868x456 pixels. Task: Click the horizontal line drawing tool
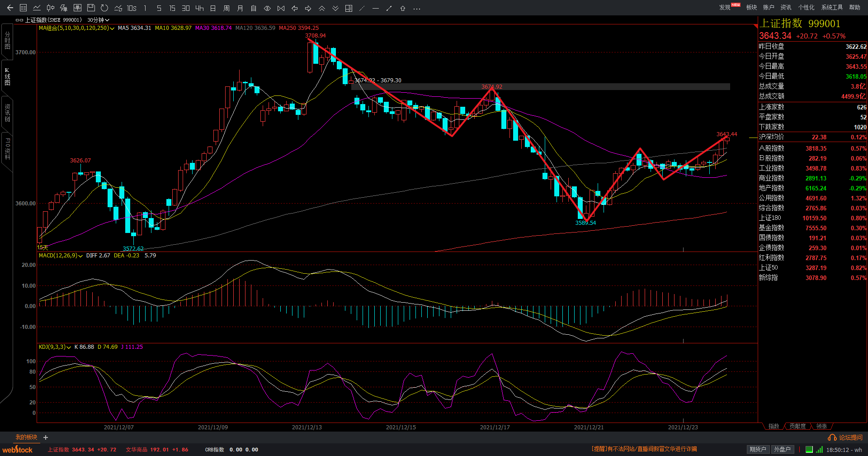click(x=376, y=8)
